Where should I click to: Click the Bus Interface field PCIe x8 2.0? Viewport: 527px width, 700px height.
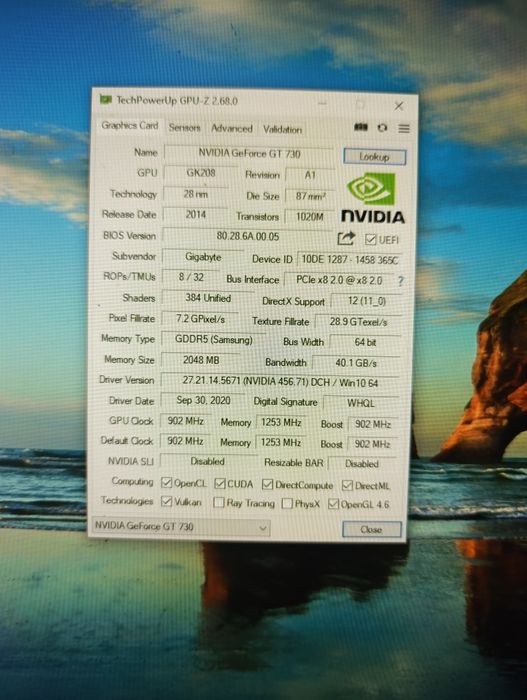pyautogui.click(x=339, y=280)
